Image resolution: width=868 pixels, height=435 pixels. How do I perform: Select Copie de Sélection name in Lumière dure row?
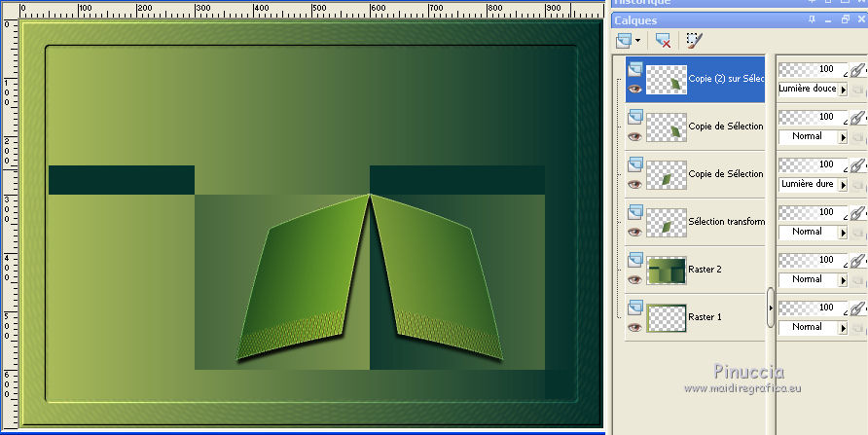coord(726,174)
